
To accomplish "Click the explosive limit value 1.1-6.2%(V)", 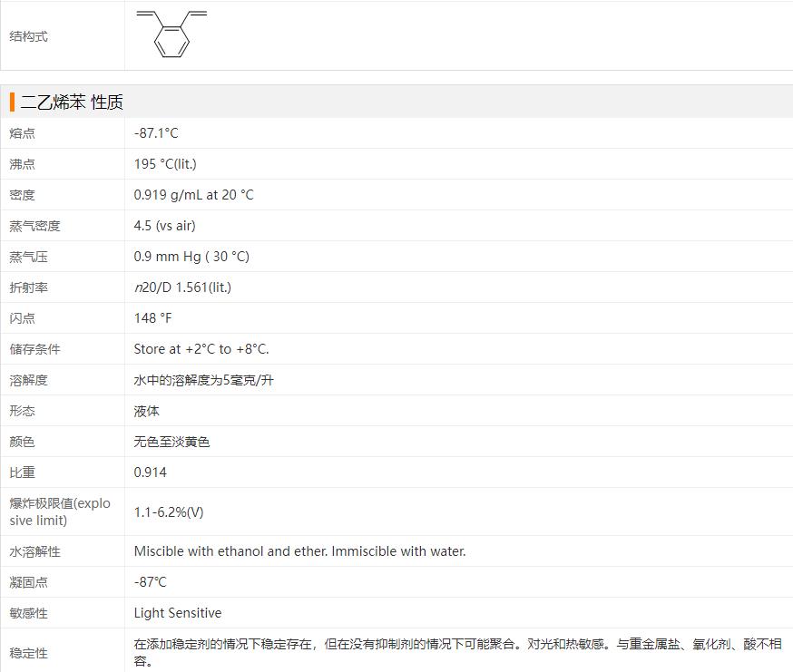I will 169,511.
